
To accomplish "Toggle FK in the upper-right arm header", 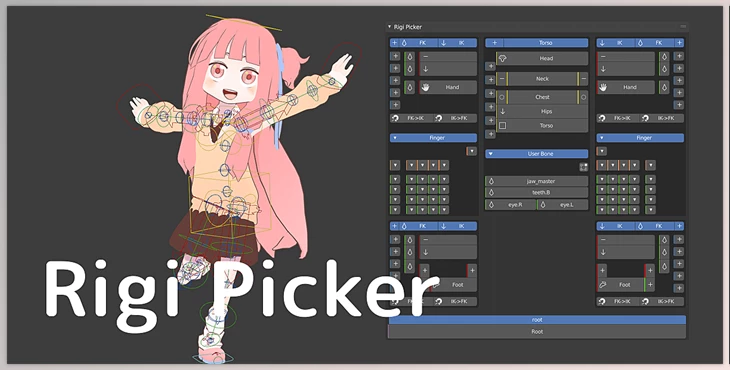I will pyautogui.click(x=655, y=43).
